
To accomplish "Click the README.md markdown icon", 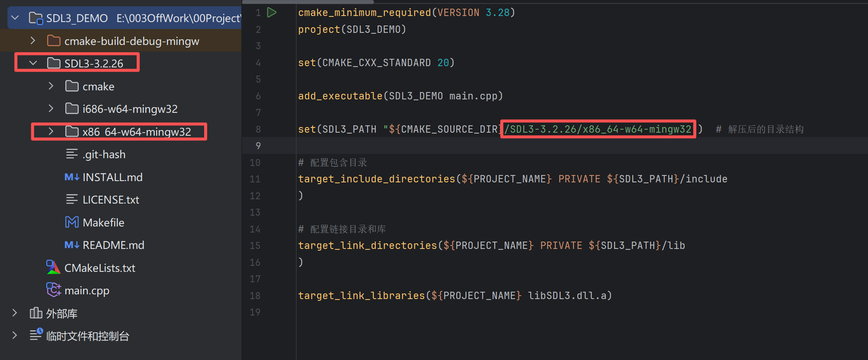I will coord(72,245).
